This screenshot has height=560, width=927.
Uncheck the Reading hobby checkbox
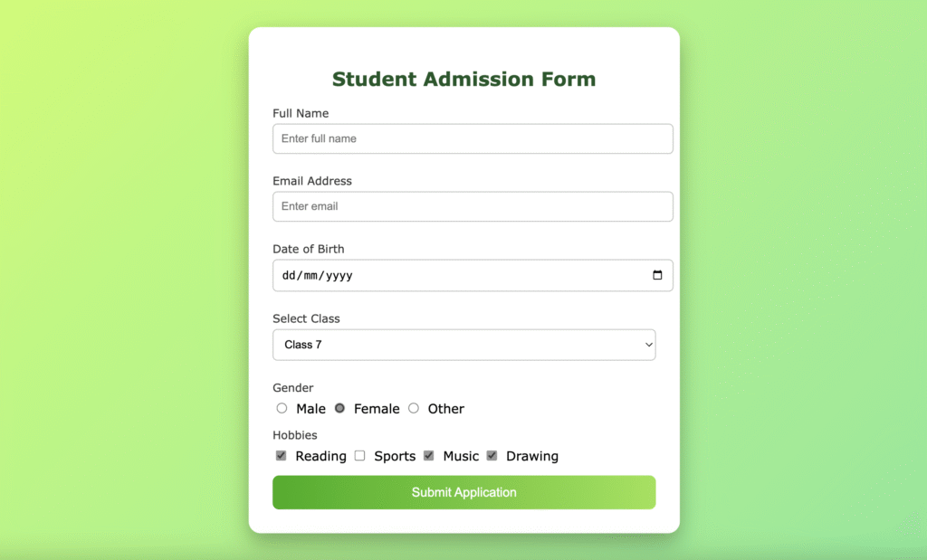pos(282,455)
